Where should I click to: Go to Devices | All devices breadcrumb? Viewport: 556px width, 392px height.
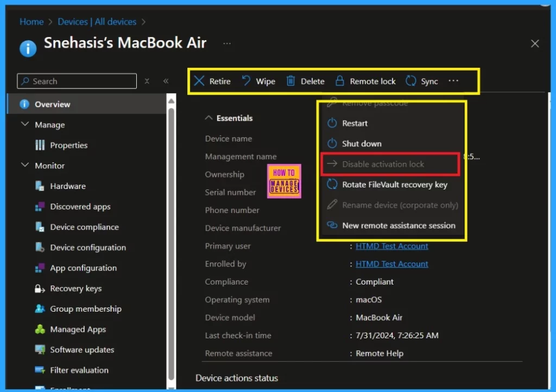point(97,22)
